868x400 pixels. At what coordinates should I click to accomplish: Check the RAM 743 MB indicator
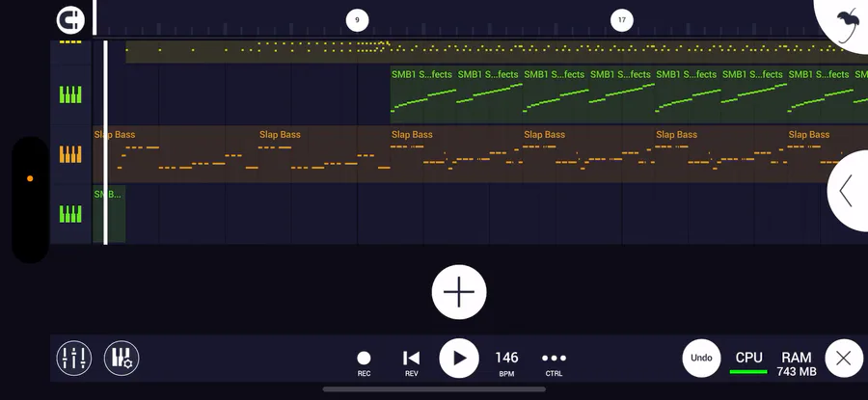pyautogui.click(x=797, y=364)
